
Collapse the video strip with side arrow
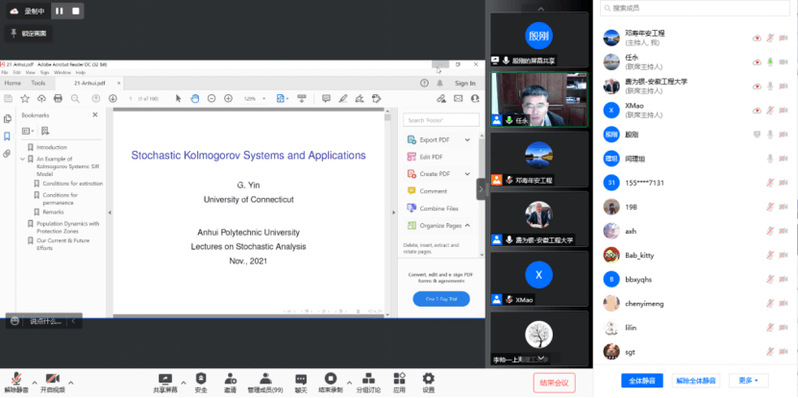coord(481,189)
